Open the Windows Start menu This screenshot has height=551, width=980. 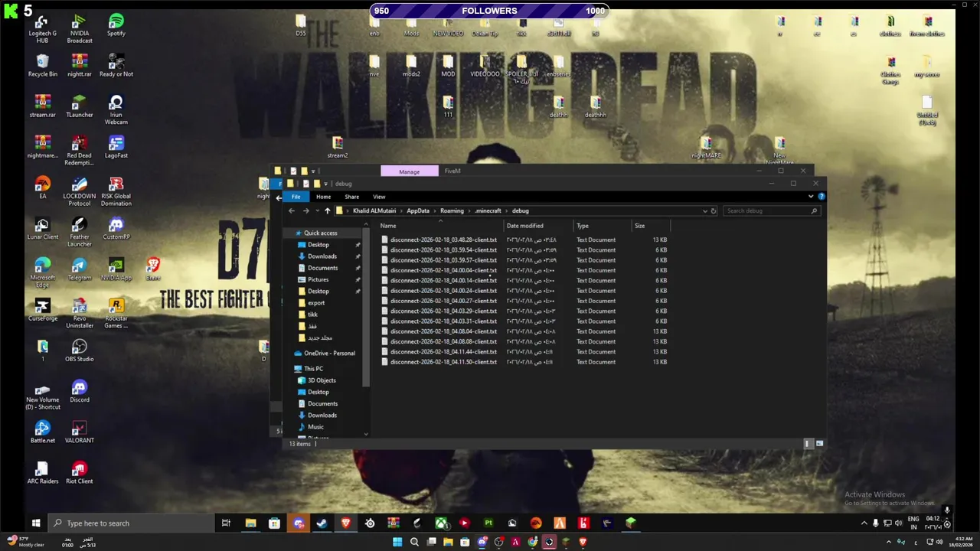(35, 523)
